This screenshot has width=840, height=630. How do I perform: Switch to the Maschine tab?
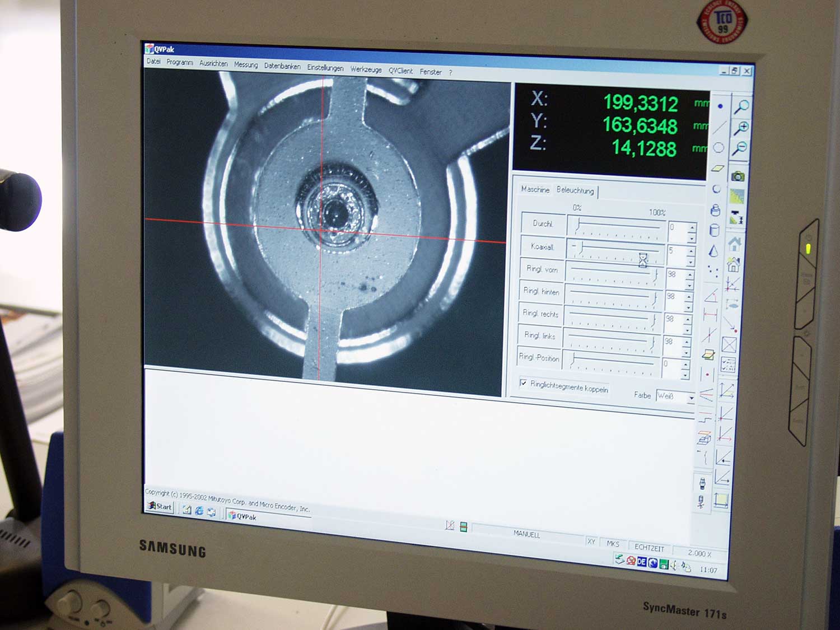pyautogui.click(x=535, y=189)
